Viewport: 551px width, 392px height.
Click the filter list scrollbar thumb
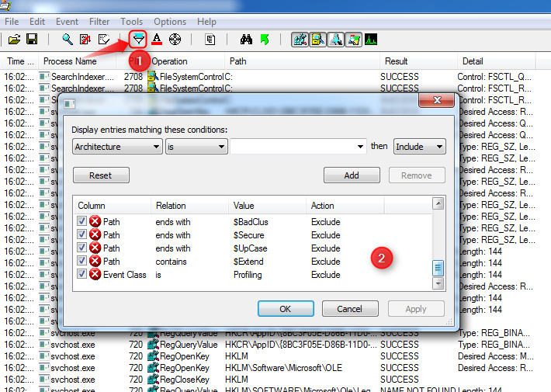tap(438, 269)
